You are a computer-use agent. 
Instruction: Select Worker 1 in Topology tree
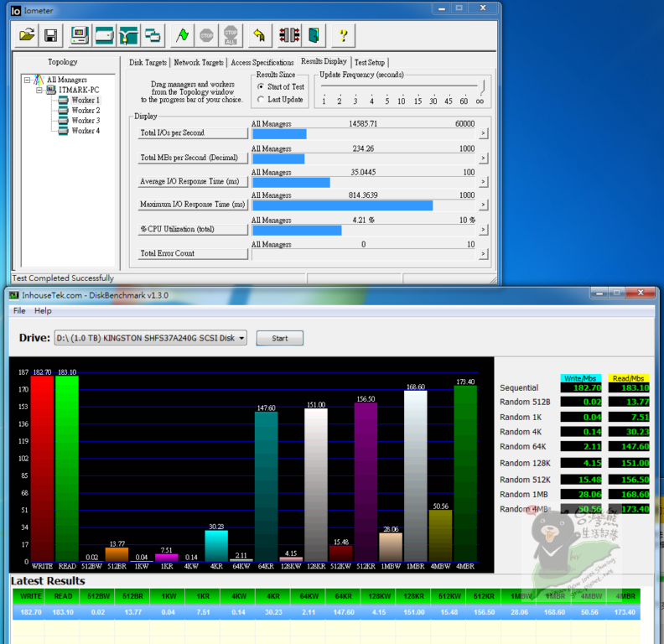click(86, 100)
